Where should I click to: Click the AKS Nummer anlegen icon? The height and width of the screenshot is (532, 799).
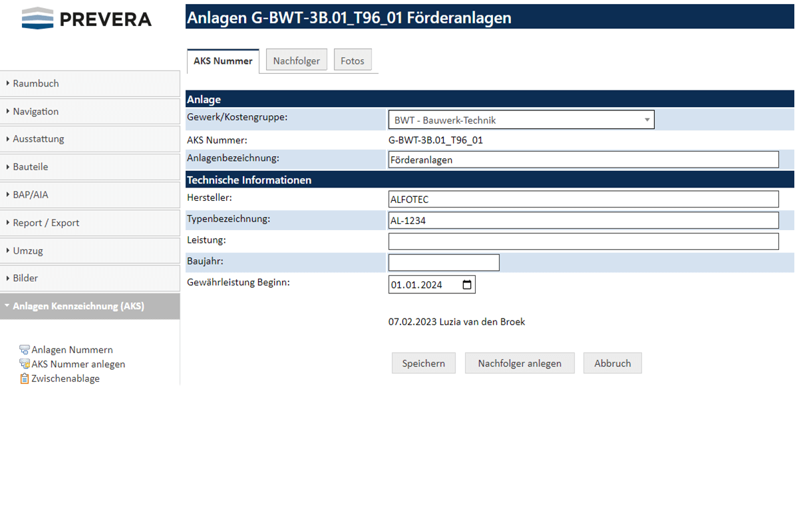click(x=25, y=364)
